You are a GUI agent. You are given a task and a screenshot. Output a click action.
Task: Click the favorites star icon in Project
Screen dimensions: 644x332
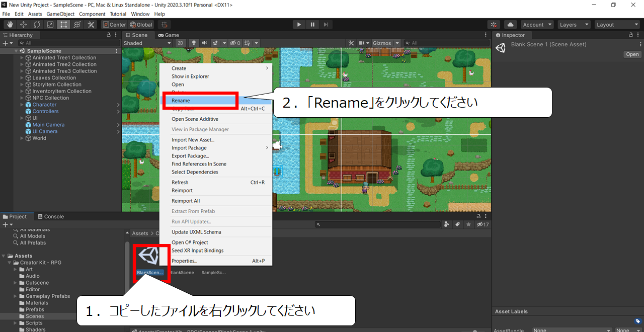469,224
